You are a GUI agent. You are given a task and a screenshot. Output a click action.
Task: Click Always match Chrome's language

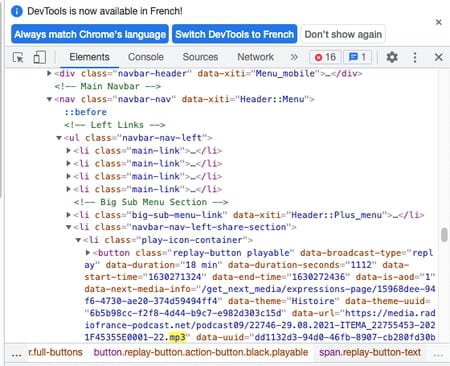[x=90, y=34]
